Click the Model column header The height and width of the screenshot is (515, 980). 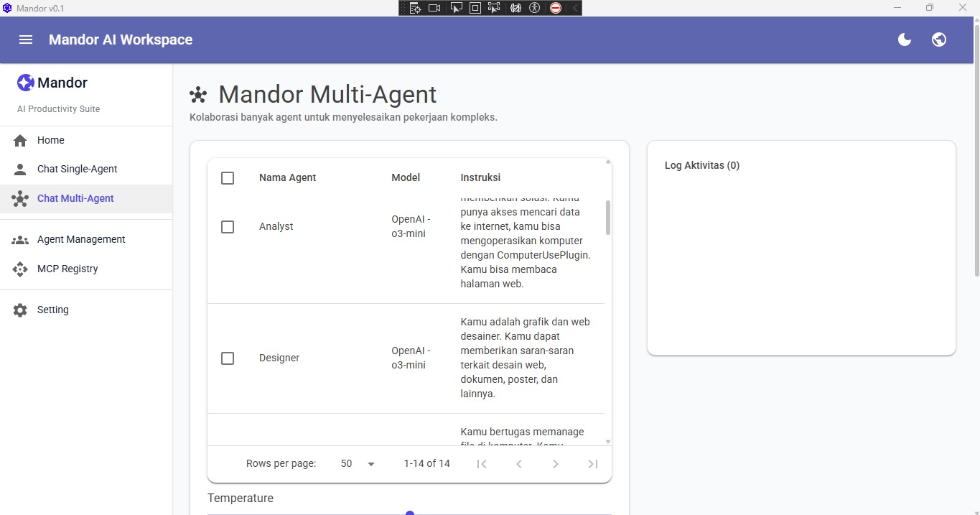pyautogui.click(x=406, y=177)
